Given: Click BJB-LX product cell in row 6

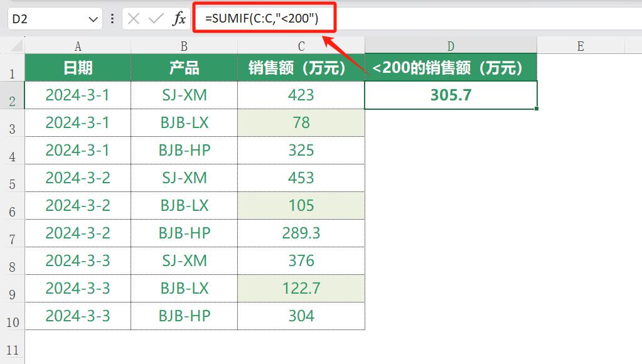Looking at the screenshot, I should tap(185, 206).
